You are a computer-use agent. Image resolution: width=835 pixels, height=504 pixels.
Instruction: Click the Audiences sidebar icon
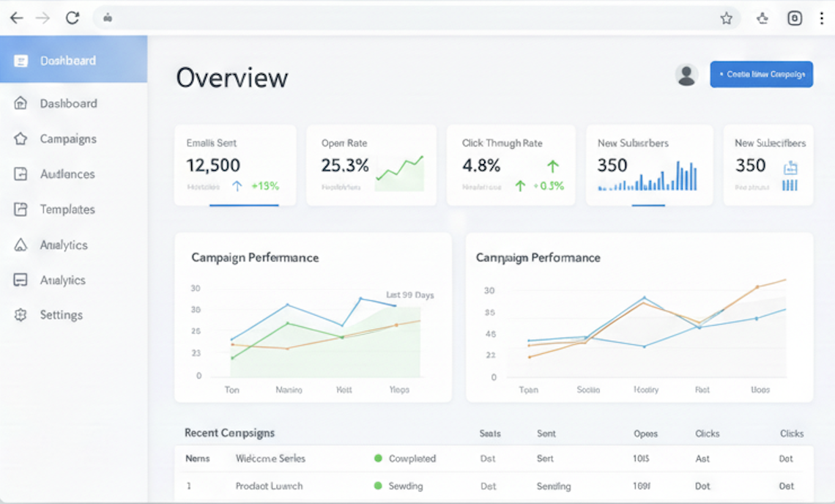[21, 174]
